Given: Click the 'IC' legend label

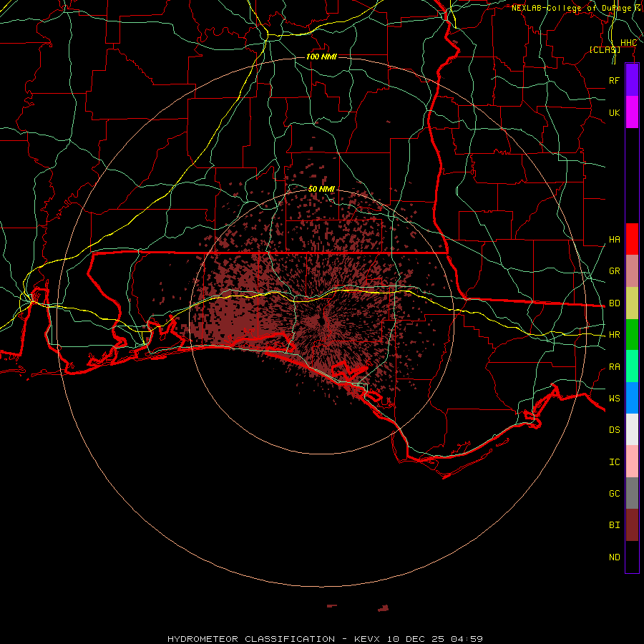Looking at the screenshot, I should [614, 462].
